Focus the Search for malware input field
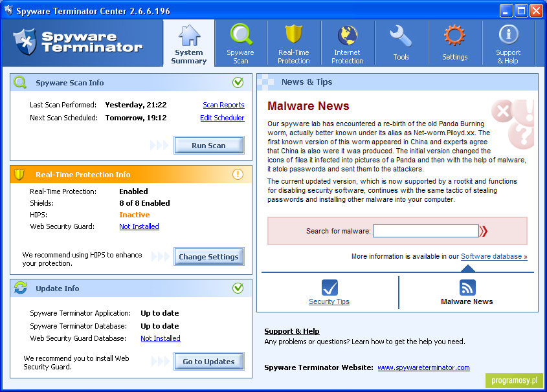 coord(425,231)
